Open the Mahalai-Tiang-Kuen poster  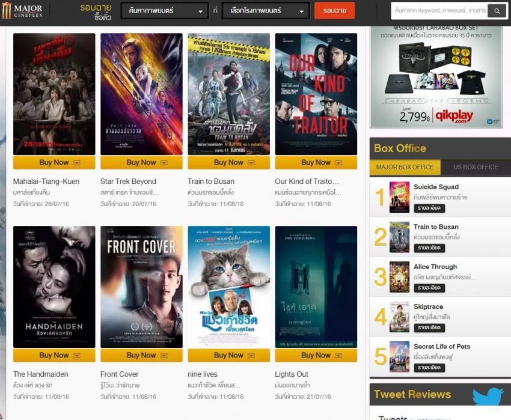click(x=54, y=94)
